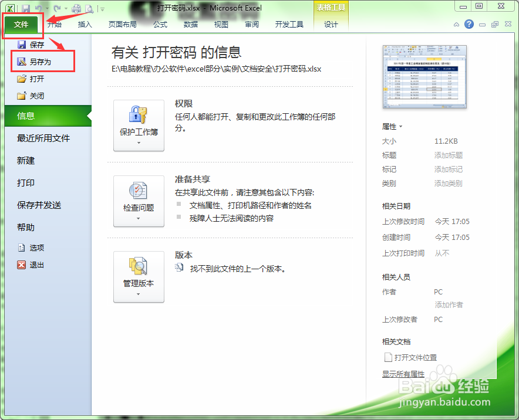Click the Save icon on Quick Access Toolbar
Viewport: 519px width, 420px height.
pyautogui.click(x=25, y=8)
